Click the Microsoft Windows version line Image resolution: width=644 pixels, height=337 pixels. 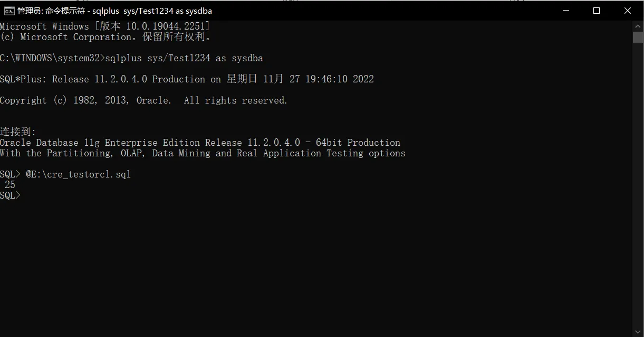(x=104, y=26)
